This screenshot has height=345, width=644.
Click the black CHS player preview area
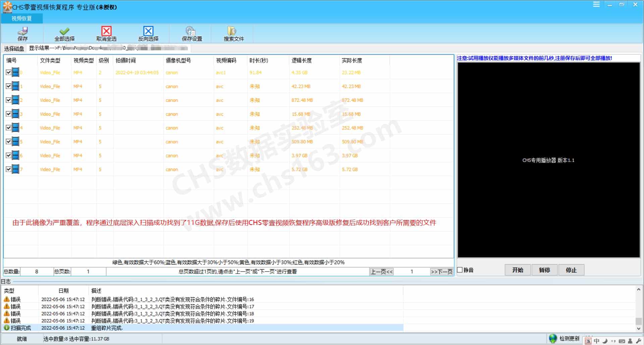pos(549,160)
